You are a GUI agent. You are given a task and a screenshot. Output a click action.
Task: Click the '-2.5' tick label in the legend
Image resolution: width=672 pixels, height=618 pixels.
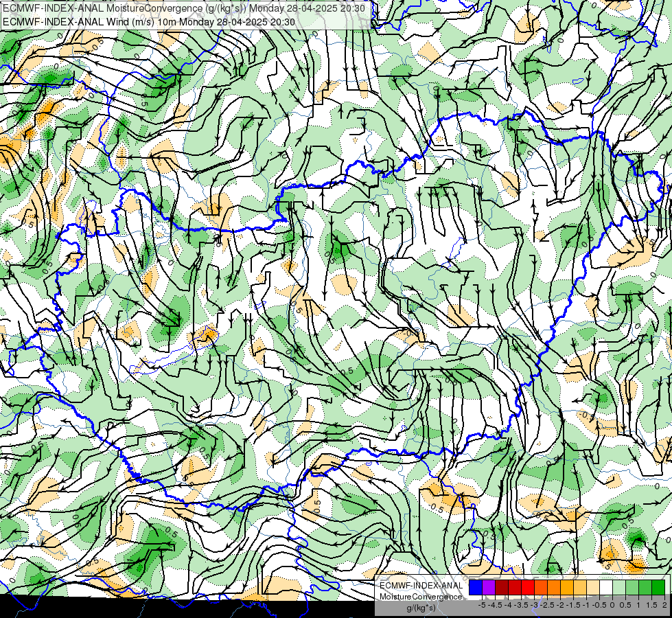[547, 605]
